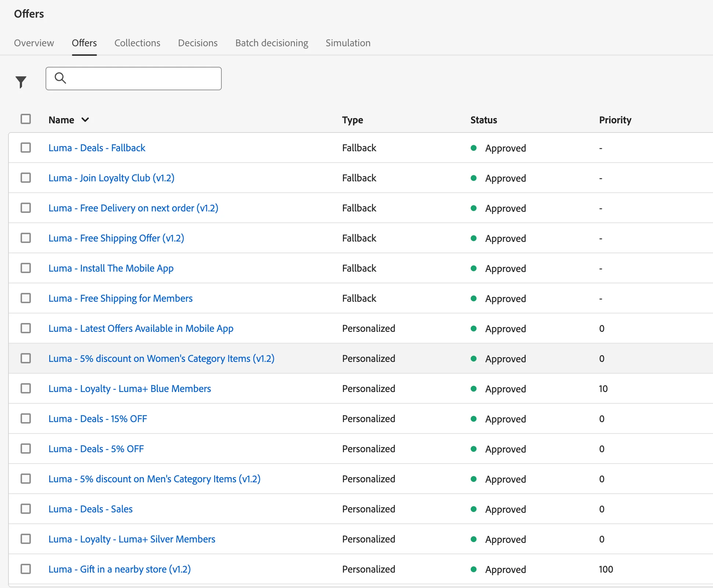Switch to the Overview tab
The image size is (713, 588).
pyautogui.click(x=34, y=43)
